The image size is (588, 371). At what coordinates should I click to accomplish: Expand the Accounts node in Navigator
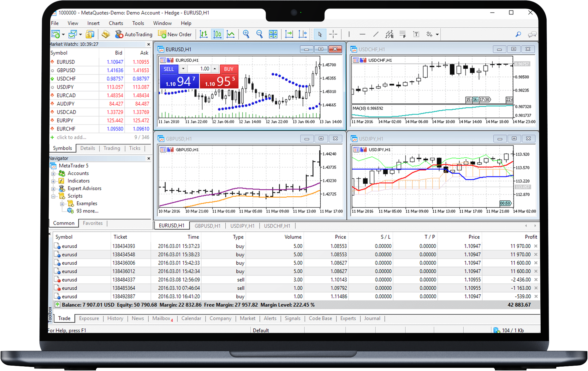[x=53, y=174]
